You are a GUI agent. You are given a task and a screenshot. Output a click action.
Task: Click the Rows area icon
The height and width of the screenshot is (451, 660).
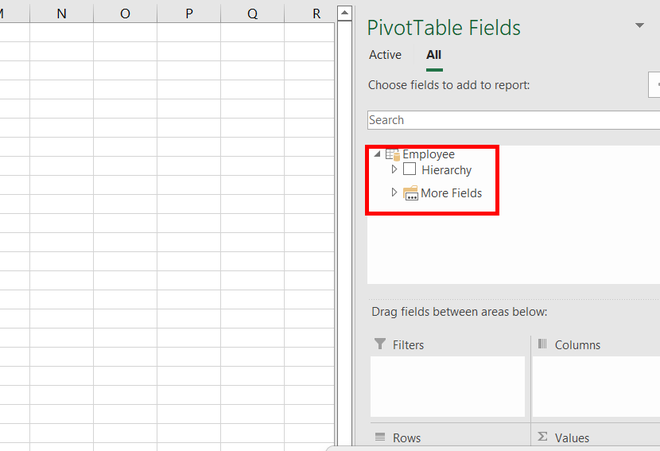(380, 437)
